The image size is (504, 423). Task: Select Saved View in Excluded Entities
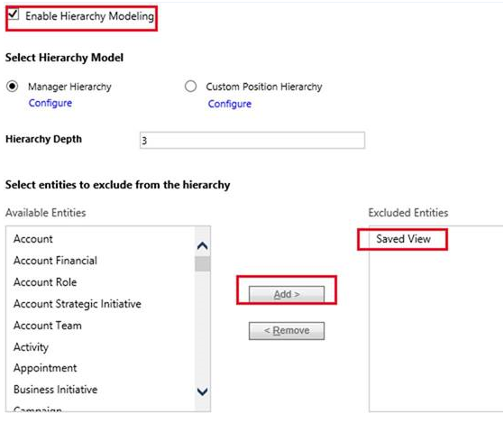point(403,239)
